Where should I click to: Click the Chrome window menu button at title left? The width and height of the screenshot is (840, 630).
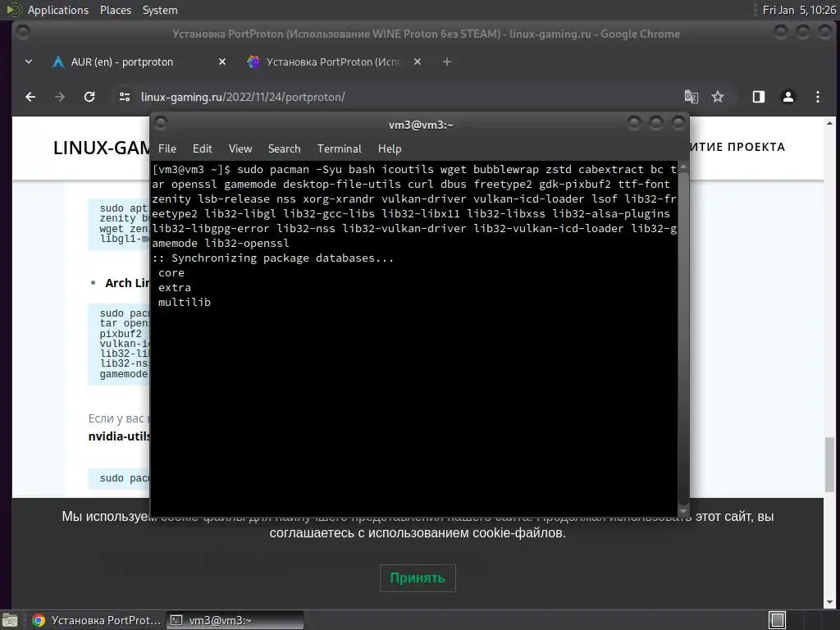[x=23, y=33]
